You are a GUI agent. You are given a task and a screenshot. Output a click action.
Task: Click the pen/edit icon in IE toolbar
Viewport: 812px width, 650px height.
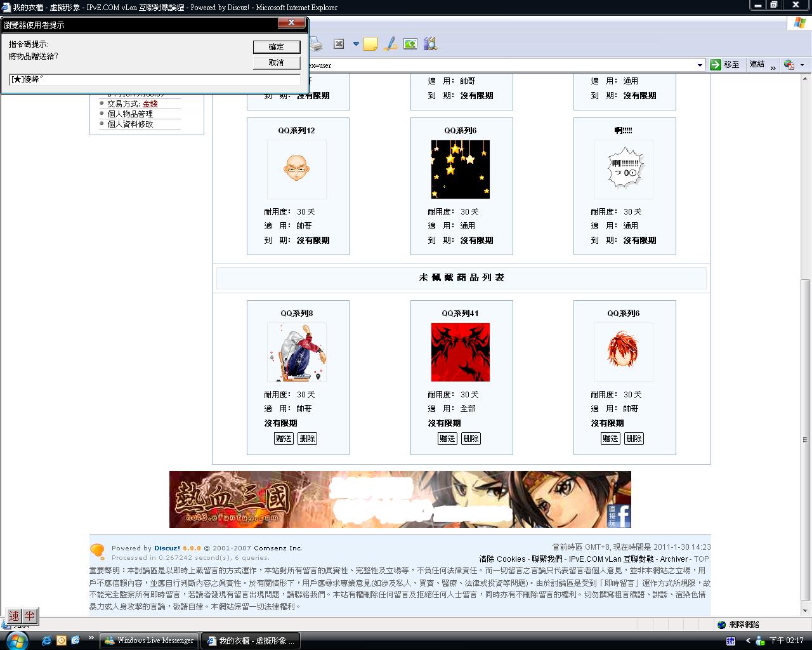[391, 44]
